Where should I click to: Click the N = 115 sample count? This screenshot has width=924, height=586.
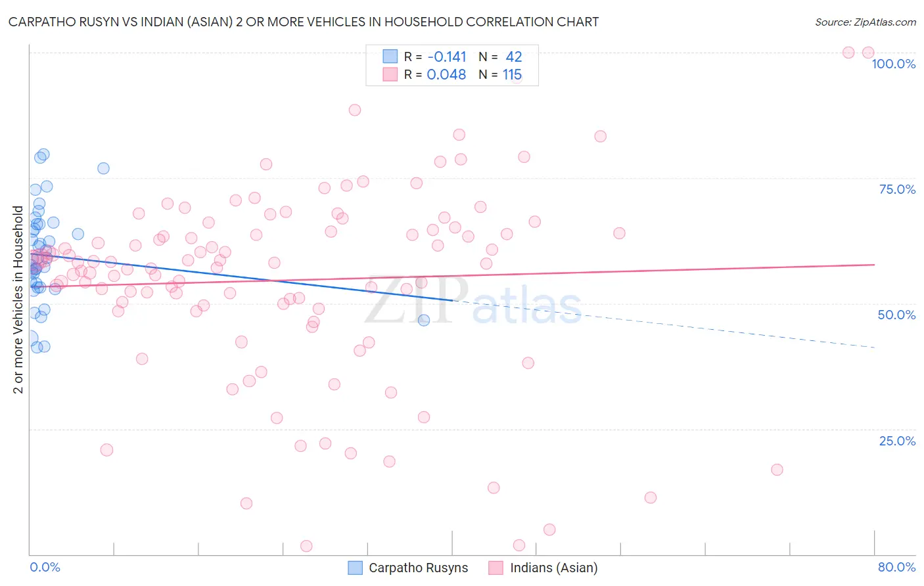500,74
